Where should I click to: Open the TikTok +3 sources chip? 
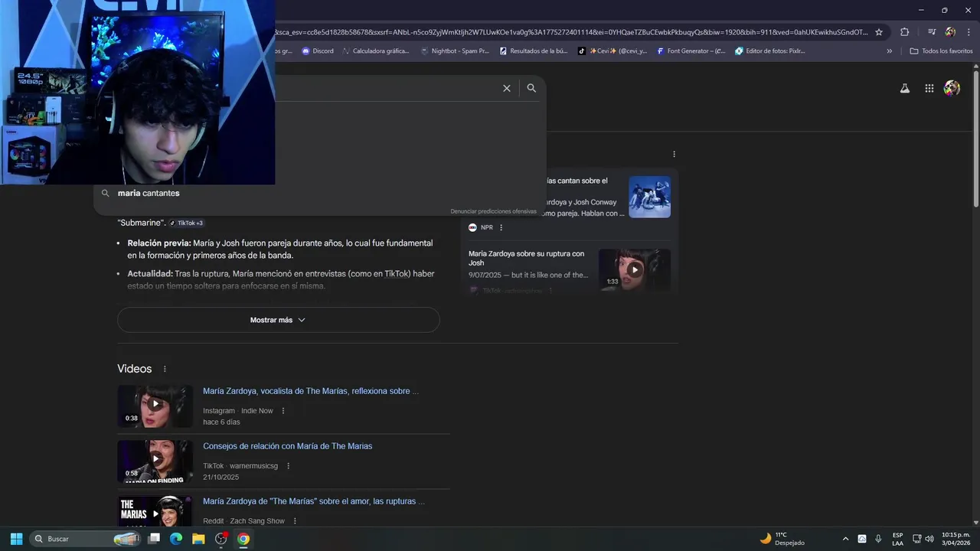(186, 223)
